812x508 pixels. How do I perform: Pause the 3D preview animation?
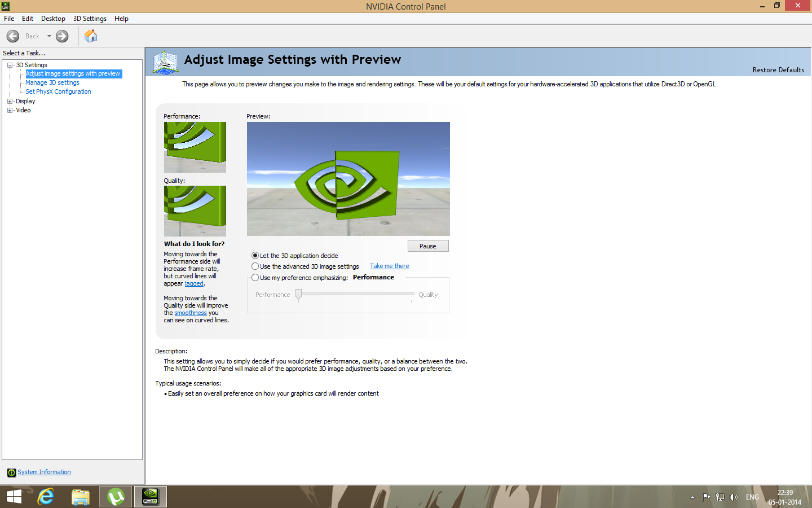tap(428, 246)
